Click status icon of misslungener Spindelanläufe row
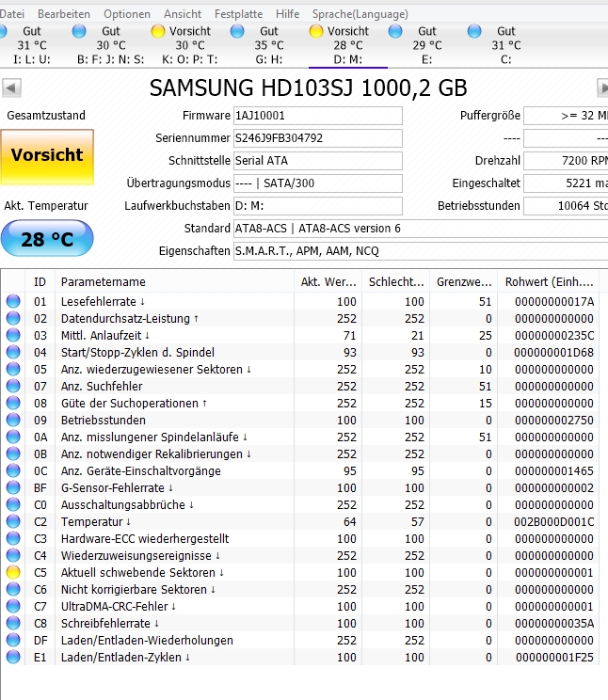 click(x=13, y=437)
